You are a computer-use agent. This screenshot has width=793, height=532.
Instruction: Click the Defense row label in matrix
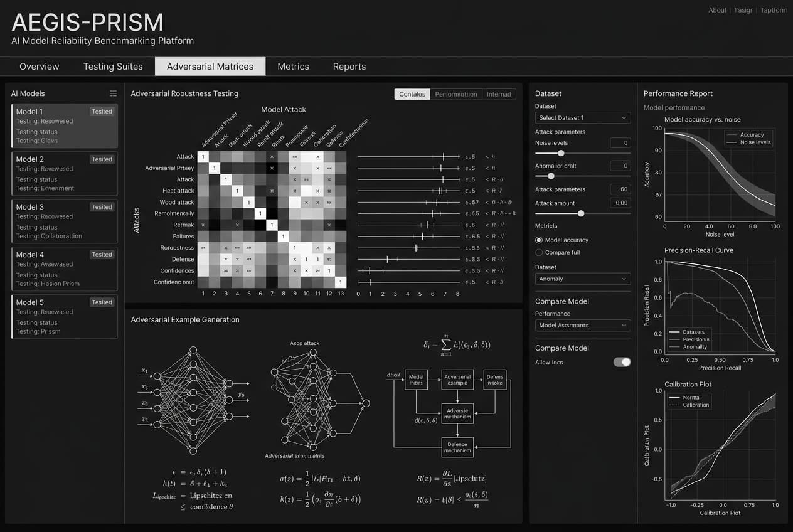(183, 259)
